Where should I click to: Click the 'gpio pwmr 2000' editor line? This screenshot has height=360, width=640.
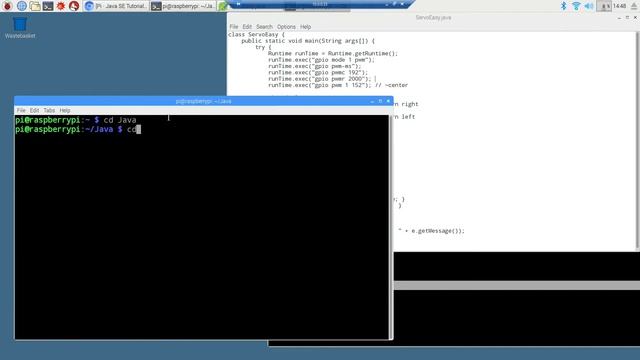319,78
